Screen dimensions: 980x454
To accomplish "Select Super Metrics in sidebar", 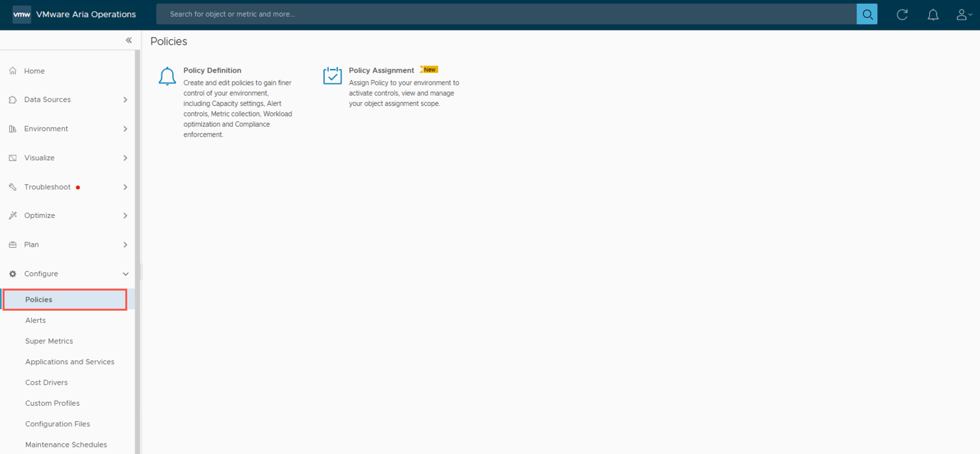I will click(x=49, y=341).
